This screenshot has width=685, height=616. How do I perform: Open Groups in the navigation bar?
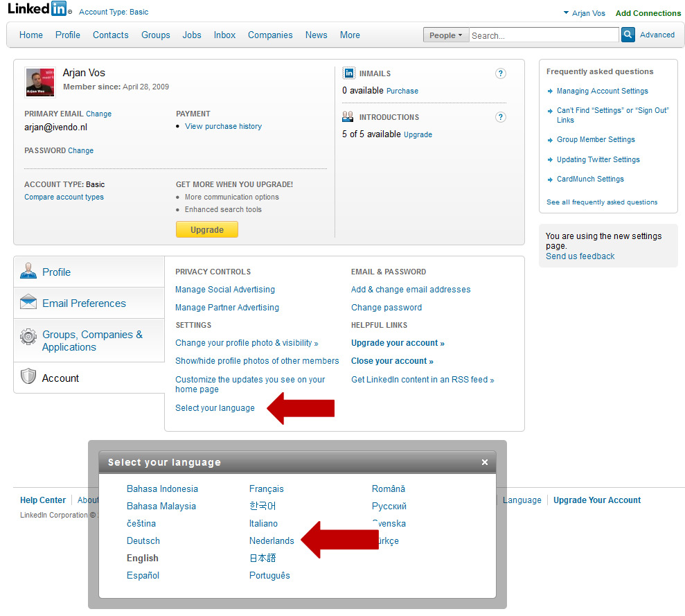pyautogui.click(x=156, y=35)
